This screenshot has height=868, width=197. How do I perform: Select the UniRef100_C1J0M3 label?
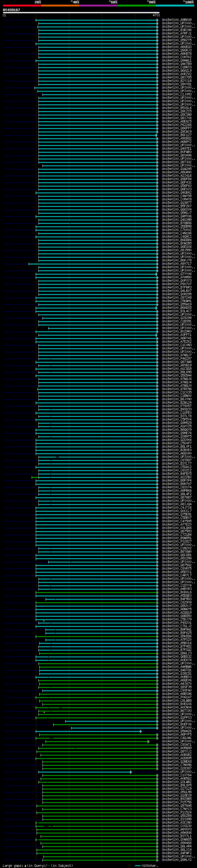coord(177,94)
